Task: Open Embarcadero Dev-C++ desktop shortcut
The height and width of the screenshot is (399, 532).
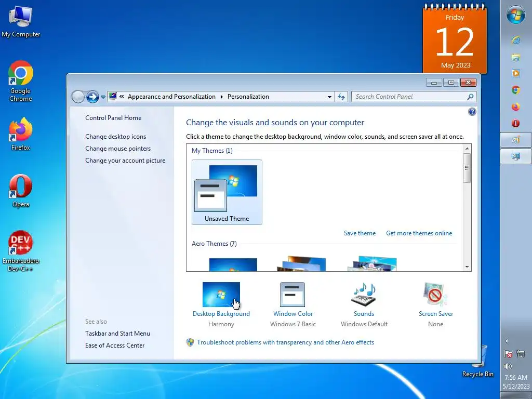Action: point(21,250)
